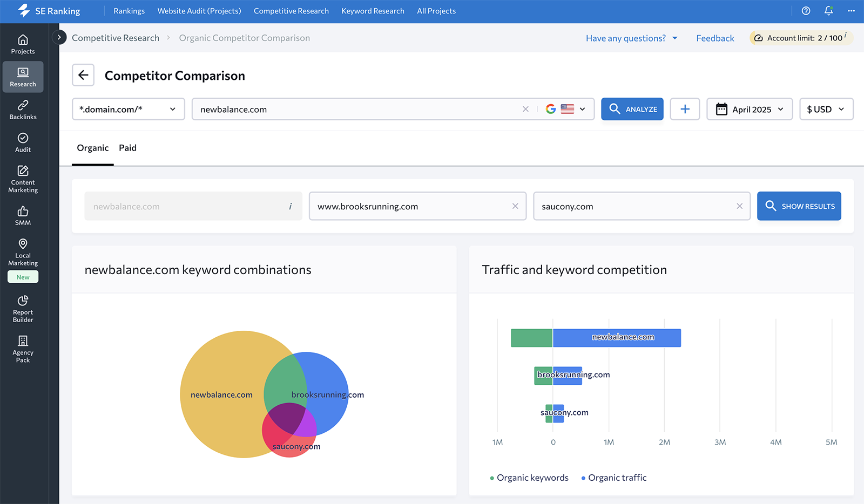Open Backlinks in the sidebar
Viewport: 864px width, 504px height.
click(x=23, y=110)
